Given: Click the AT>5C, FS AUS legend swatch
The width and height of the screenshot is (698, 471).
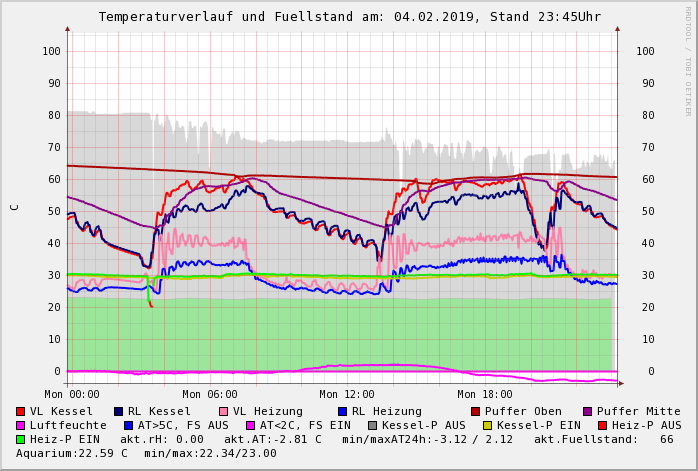Looking at the screenshot, I should point(128,425).
